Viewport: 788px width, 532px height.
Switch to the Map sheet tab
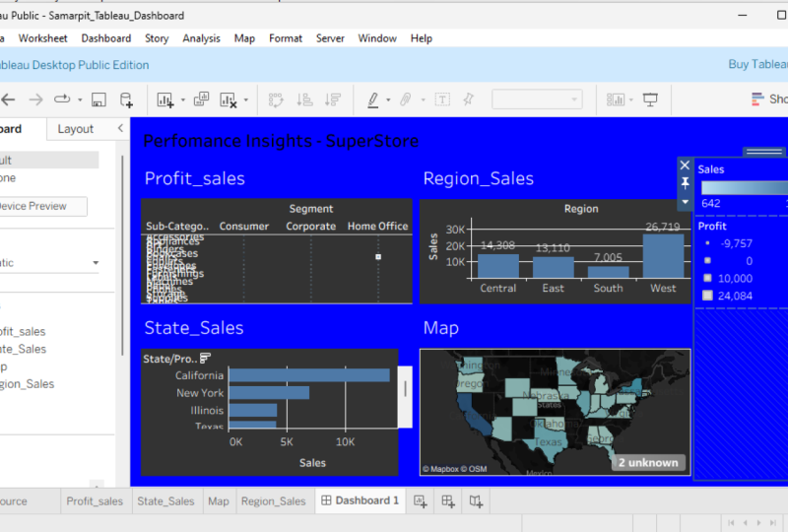click(219, 501)
